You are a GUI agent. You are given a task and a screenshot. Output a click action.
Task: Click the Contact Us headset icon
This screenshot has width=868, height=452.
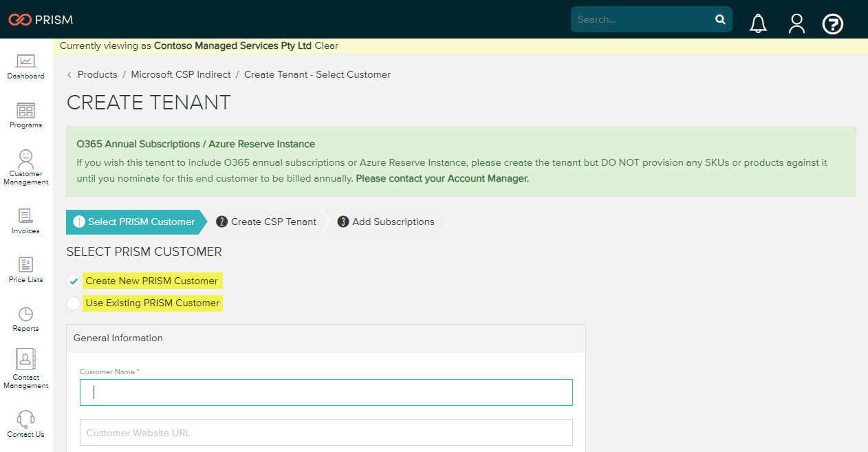tap(25, 419)
